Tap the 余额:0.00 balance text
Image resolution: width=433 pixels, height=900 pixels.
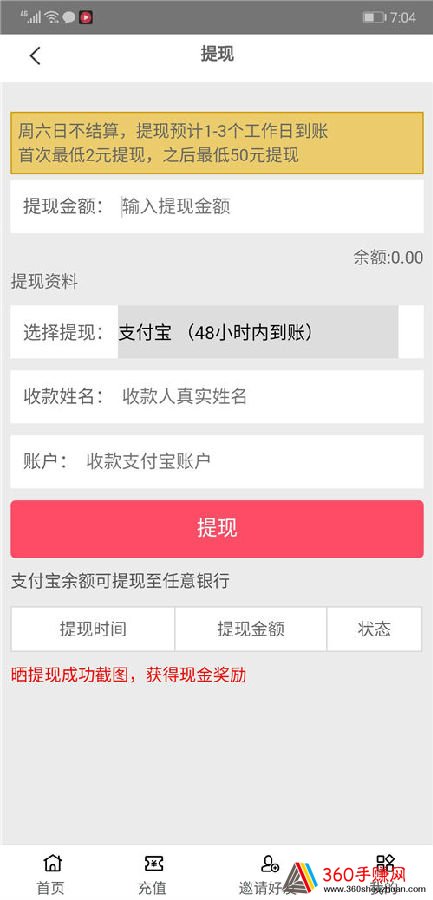pyautogui.click(x=388, y=258)
